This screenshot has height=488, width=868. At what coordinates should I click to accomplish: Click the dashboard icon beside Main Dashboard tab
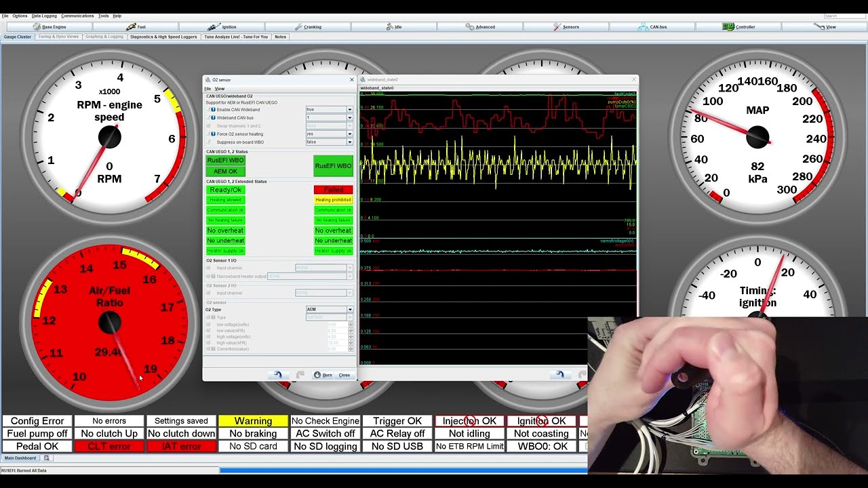(x=47, y=458)
